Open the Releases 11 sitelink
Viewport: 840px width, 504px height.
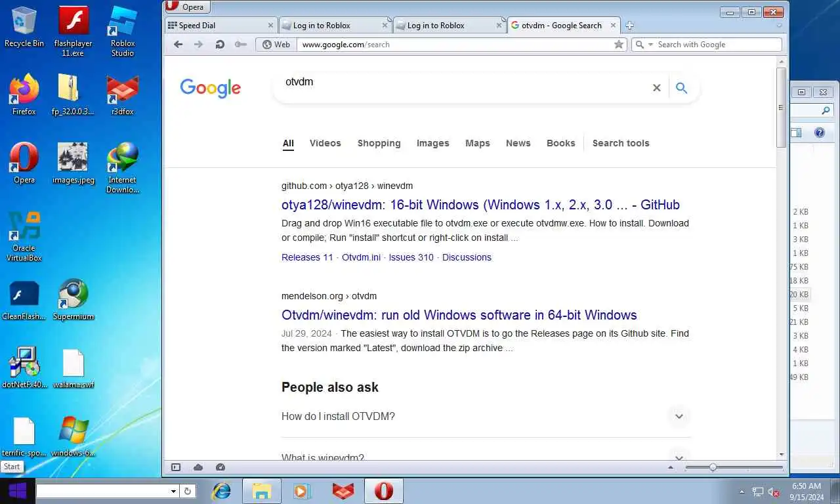pos(307,257)
